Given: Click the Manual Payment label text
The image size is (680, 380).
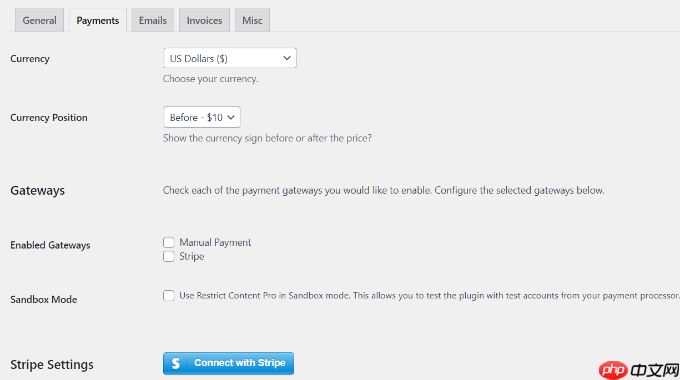Looking at the screenshot, I should click(215, 242).
